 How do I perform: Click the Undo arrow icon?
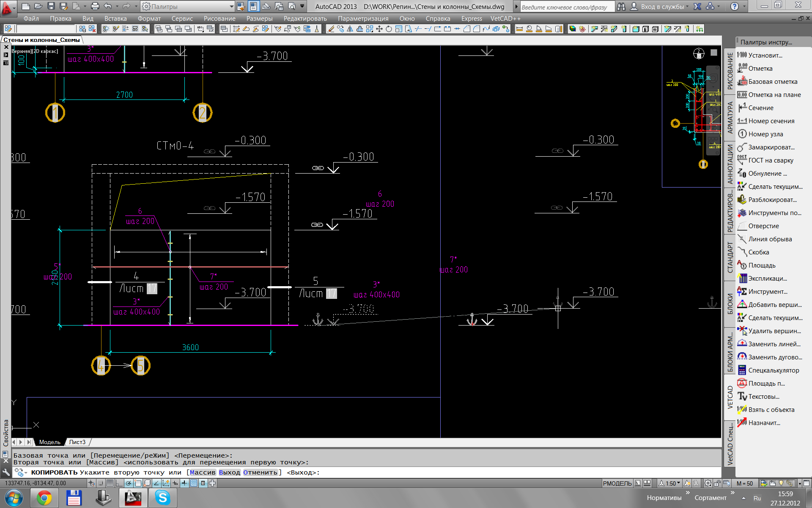107,6
